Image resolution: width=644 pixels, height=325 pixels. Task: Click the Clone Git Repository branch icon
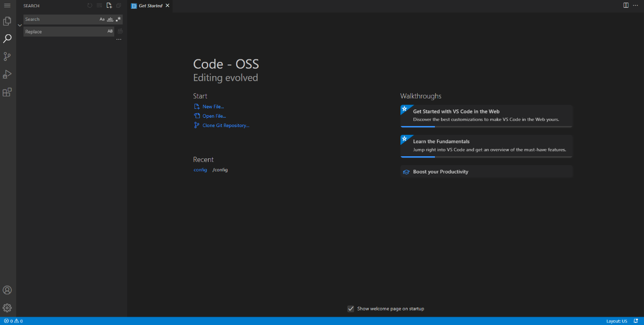point(197,126)
